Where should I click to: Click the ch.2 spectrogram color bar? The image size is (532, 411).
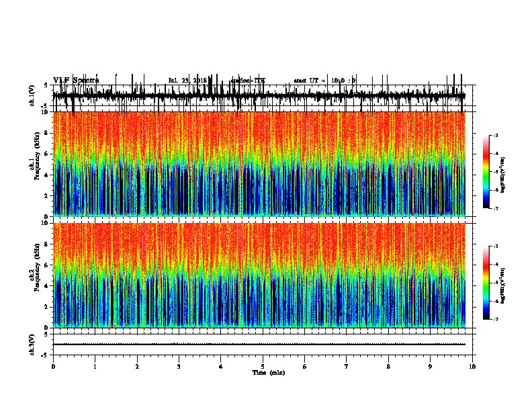(486, 283)
